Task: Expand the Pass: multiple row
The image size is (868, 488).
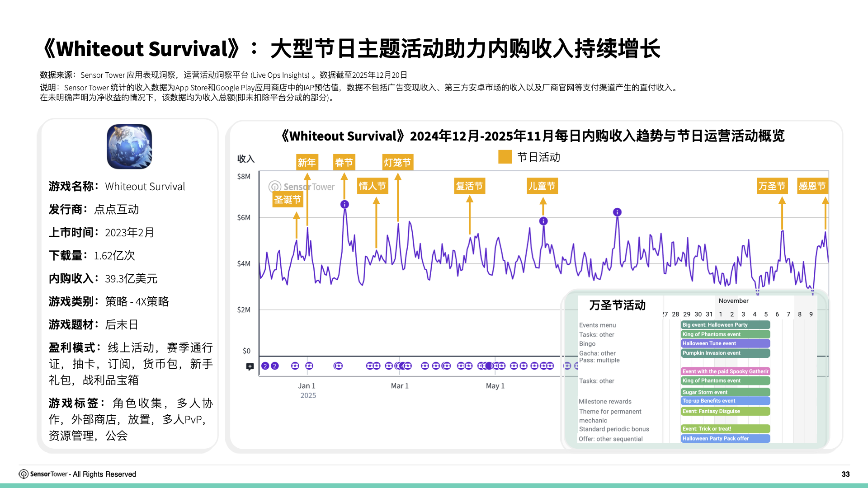Action: click(599, 360)
